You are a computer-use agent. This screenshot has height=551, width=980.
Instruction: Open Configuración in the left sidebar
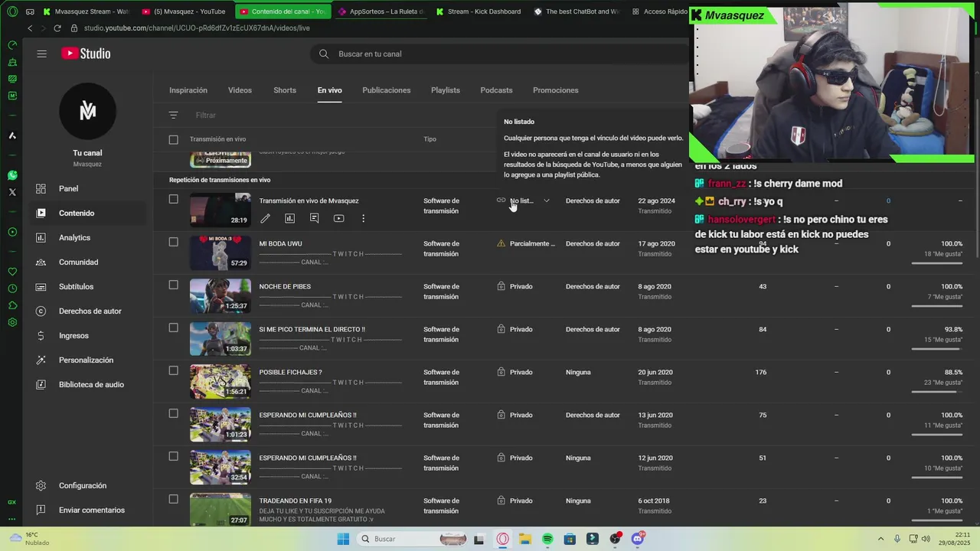point(87,485)
